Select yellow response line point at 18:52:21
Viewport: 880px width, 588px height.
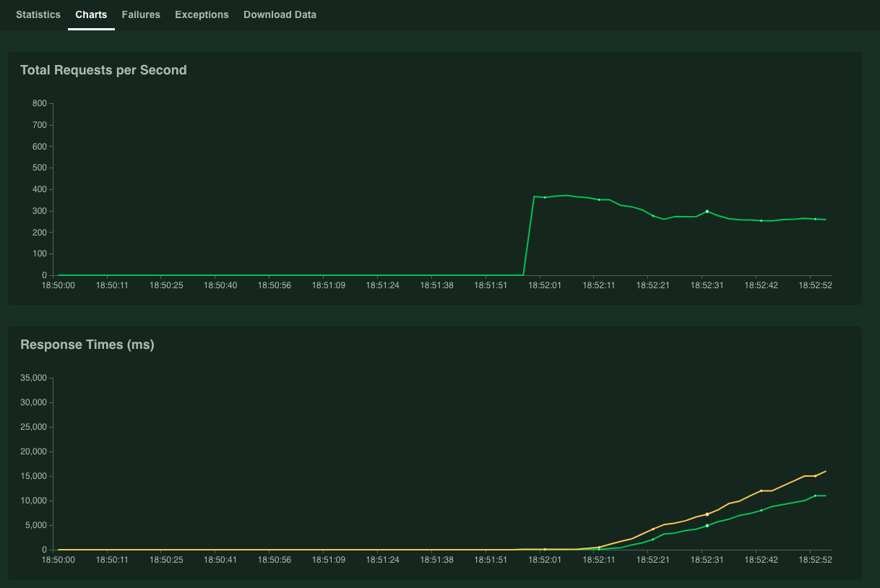653,529
